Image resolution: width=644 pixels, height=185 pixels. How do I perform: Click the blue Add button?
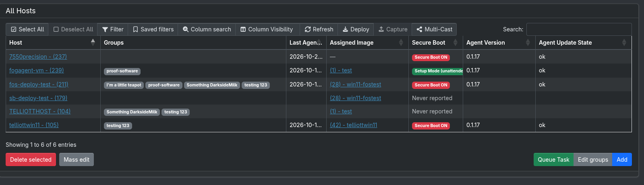coord(622,160)
